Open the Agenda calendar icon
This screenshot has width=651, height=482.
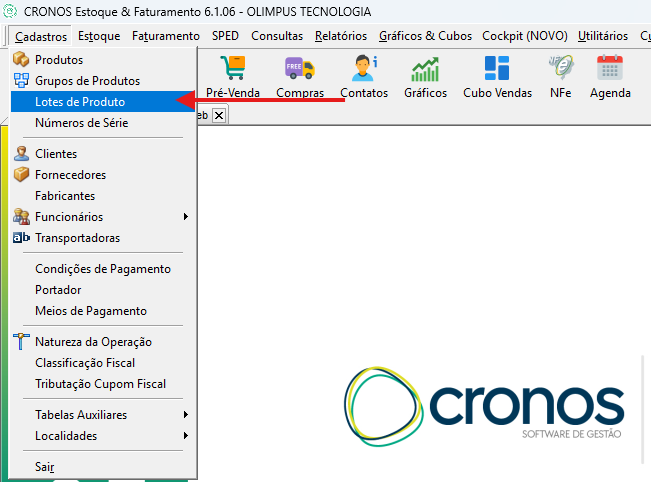click(610, 67)
